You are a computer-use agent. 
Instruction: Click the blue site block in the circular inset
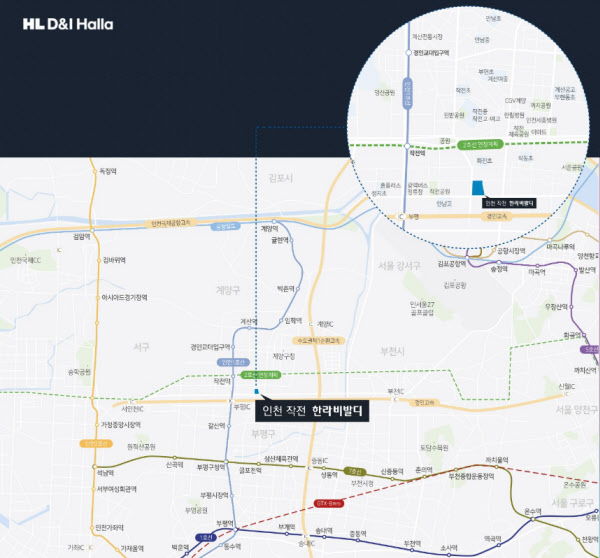tap(478, 188)
